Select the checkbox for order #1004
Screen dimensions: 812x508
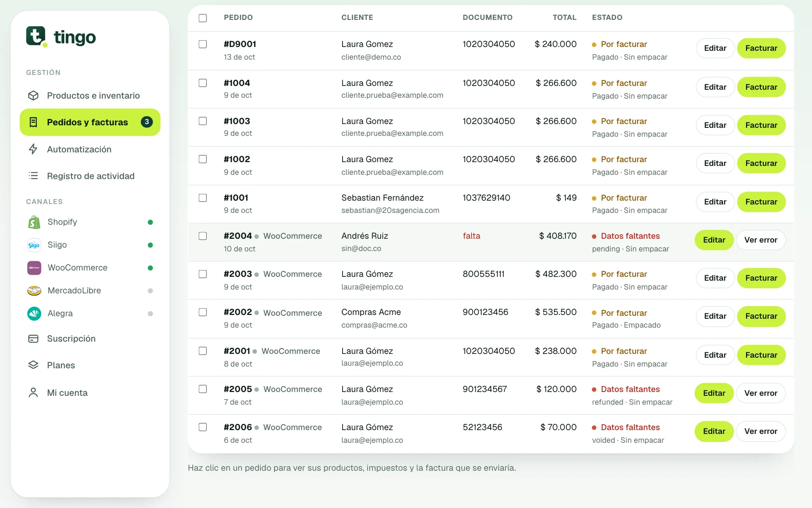pos(203,83)
